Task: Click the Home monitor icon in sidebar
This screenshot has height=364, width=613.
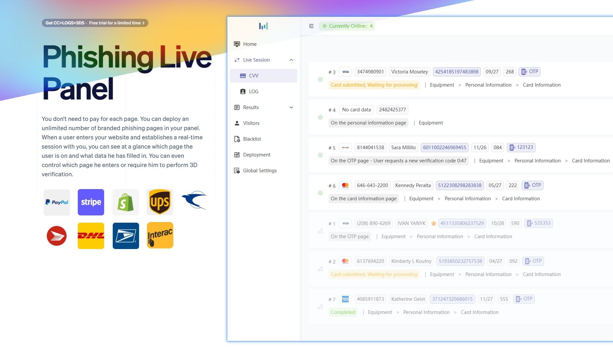Action: 237,44
